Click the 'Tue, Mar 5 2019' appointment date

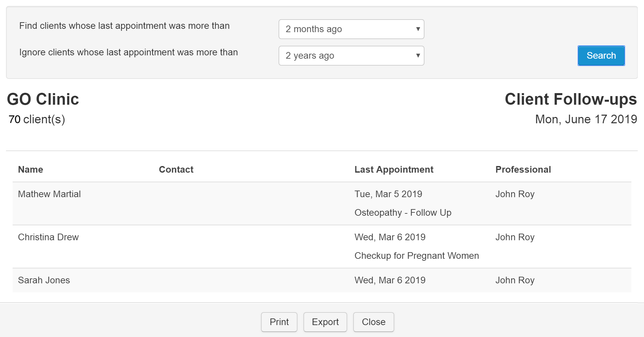(x=388, y=194)
